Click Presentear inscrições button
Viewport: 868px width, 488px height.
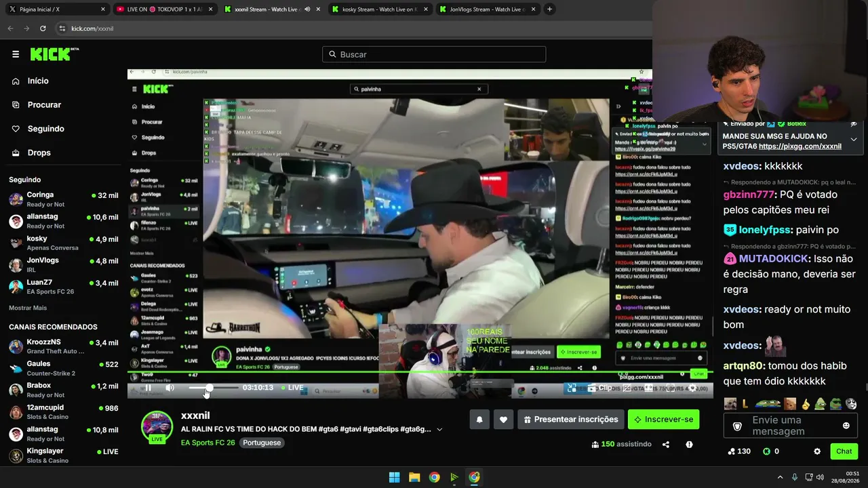tap(570, 420)
